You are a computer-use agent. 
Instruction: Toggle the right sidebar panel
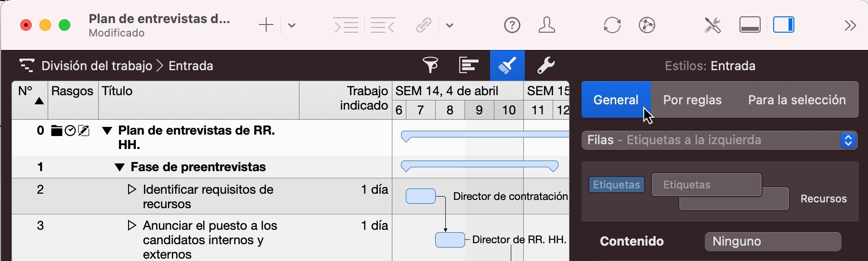(x=783, y=25)
